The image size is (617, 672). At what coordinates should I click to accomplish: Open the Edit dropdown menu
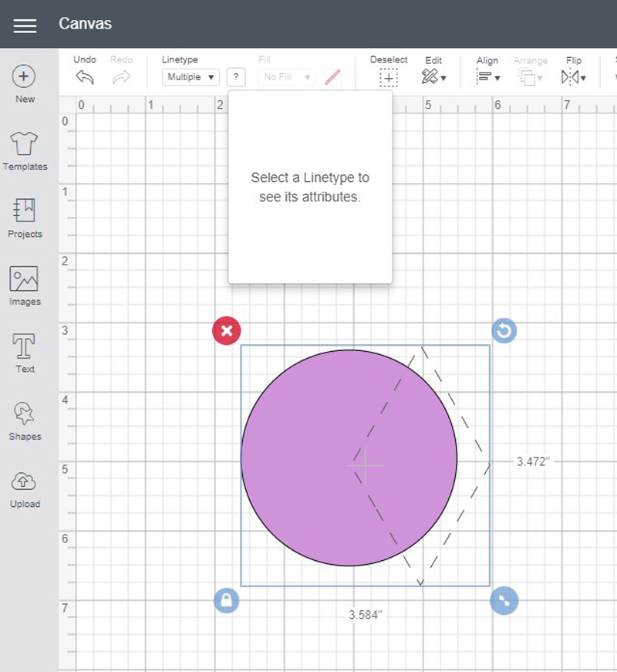(x=433, y=77)
